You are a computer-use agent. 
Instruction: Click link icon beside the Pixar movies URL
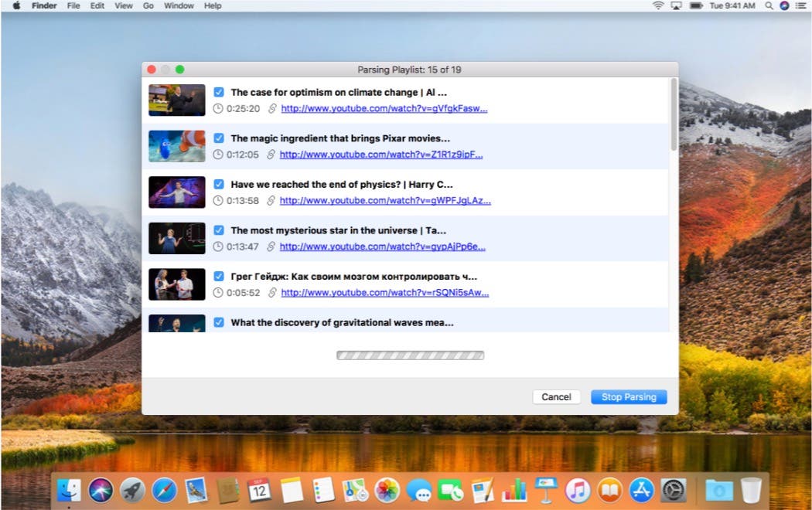tap(271, 155)
